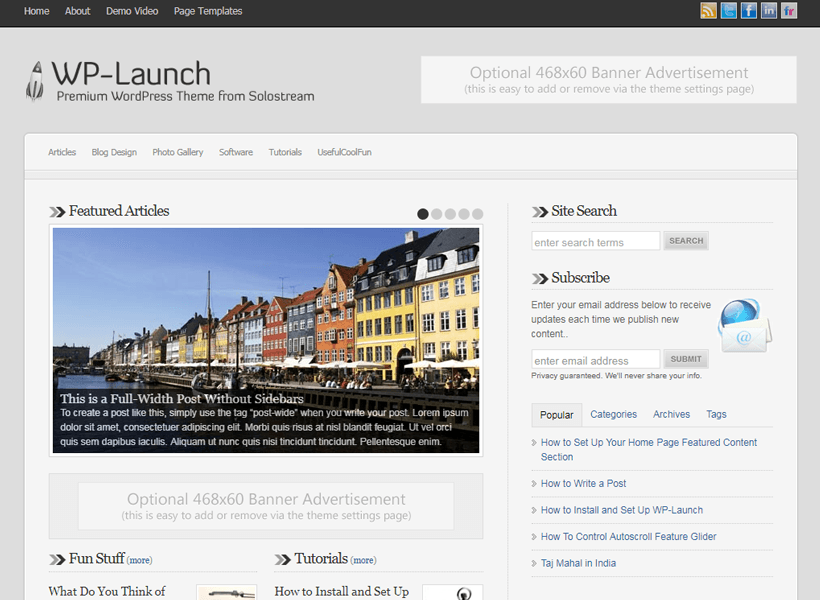The width and height of the screenshot is (820, 600).
Task: Open the Tutorials post thumbnail
Action: click(x=452, y=592)
